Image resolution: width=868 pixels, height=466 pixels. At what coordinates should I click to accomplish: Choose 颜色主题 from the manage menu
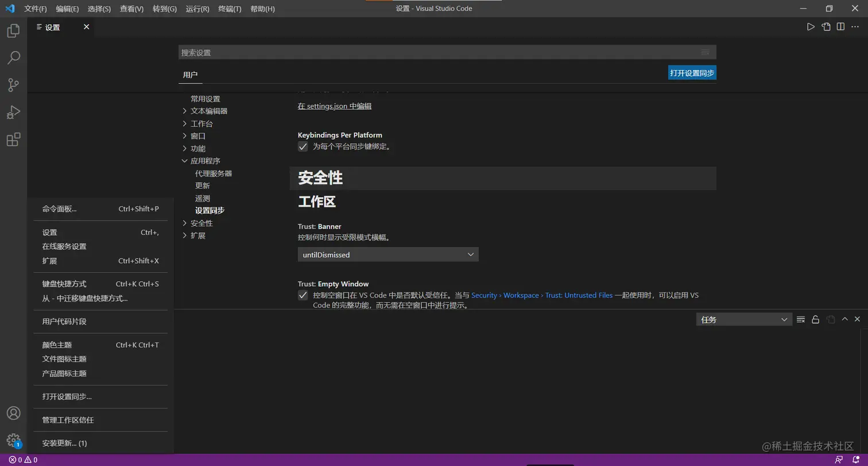[x=100, y=345]
